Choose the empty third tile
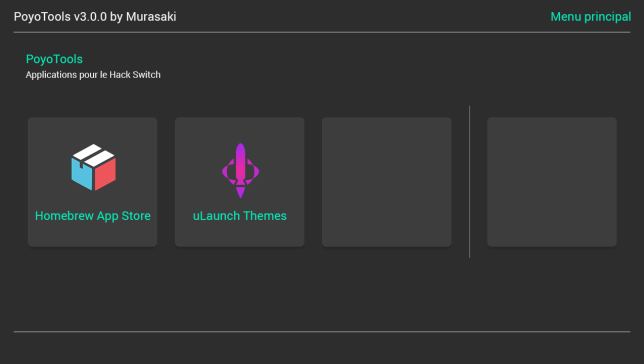 pyautogui.click(x=386, y=182)
